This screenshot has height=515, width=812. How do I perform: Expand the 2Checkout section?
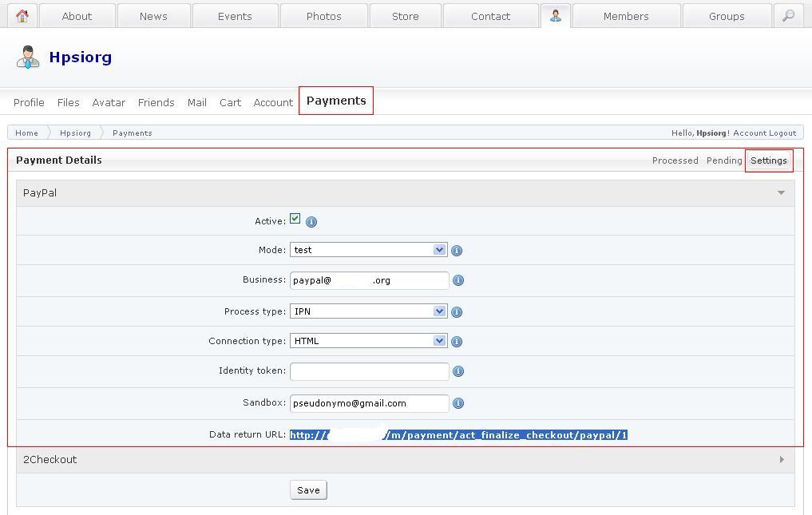pyautogui.click(x=781, y=459)
